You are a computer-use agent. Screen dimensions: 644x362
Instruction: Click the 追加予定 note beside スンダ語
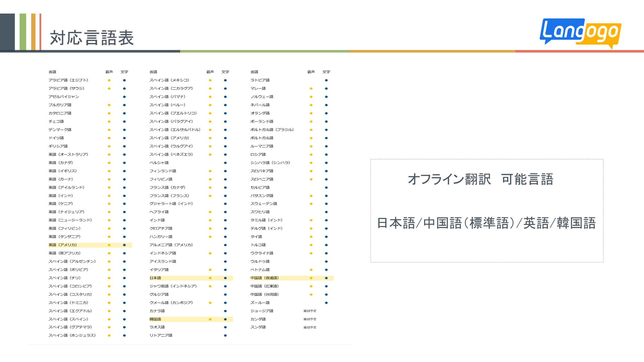tap(310, 327)
